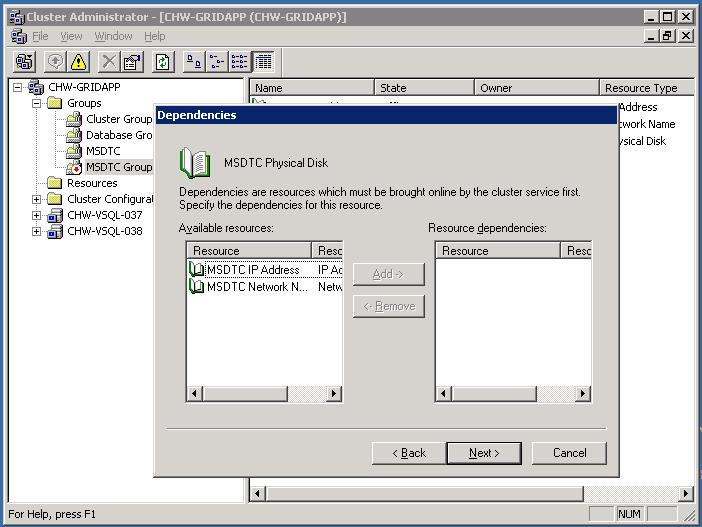Switch to List view icon
This screenshot has width=702, height=527.
[x=240, y=62]
